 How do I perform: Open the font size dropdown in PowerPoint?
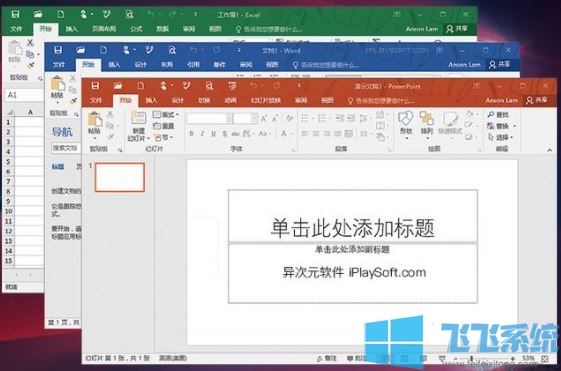click(x=254, y=118)
